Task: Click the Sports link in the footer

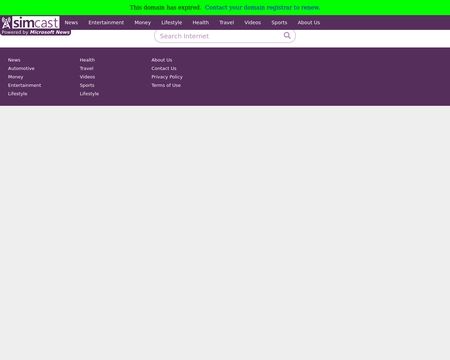Action: (87, 85)
